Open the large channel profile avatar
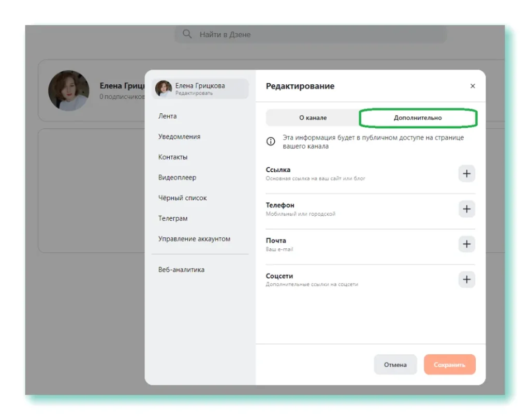This screenshot has height=420, width=530. pyautogui.click(x=69, y=91)
